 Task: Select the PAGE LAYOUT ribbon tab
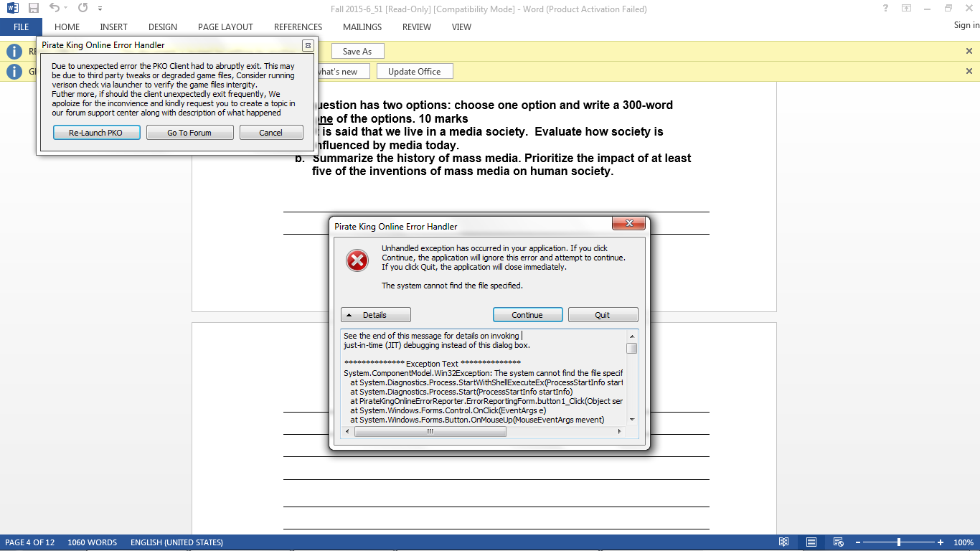click(x=225, y=27)
